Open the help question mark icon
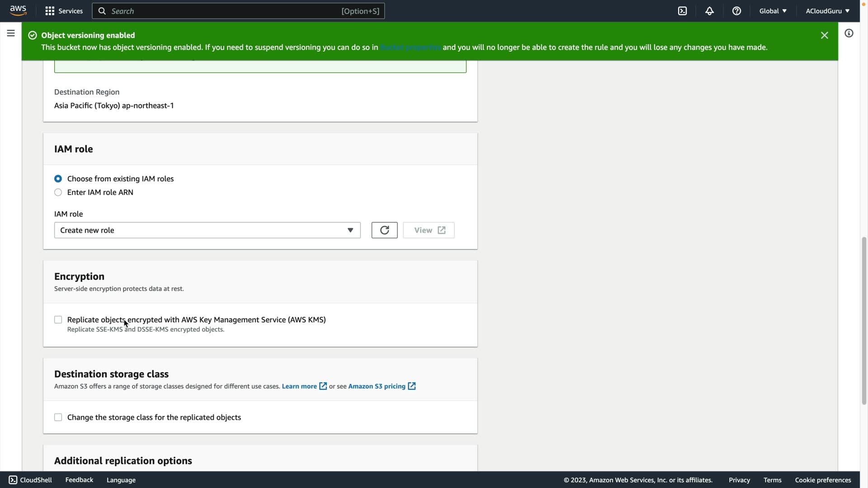The width and height of the screenshot is (868, 488). click(x=736, y=11)
